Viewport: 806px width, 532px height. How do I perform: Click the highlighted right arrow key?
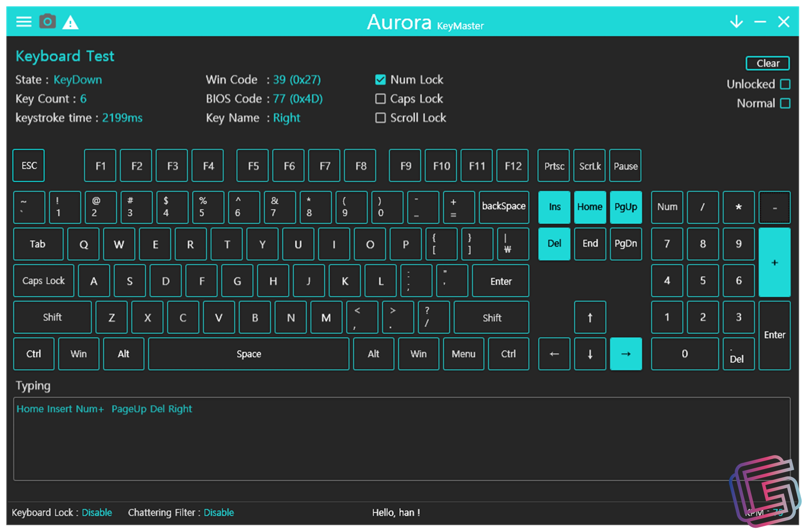click(x=626, y=354)
